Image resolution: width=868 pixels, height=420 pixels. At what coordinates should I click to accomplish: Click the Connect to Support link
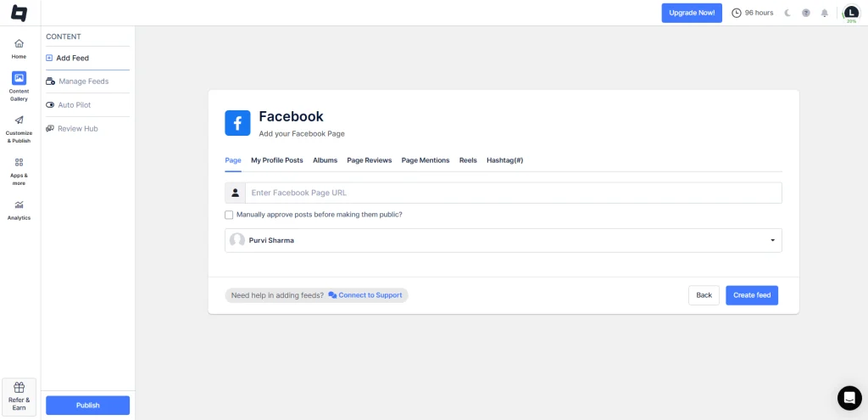click(x=365, y=295)
